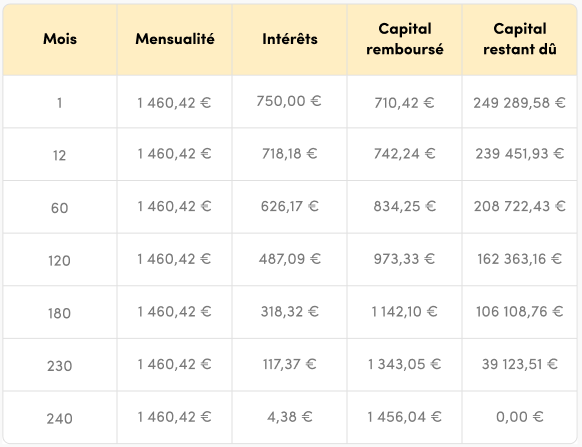The width and height of the screenshot is (582, 447).
Task: Select the month 240 cell
Action: [x=60, y=419]
